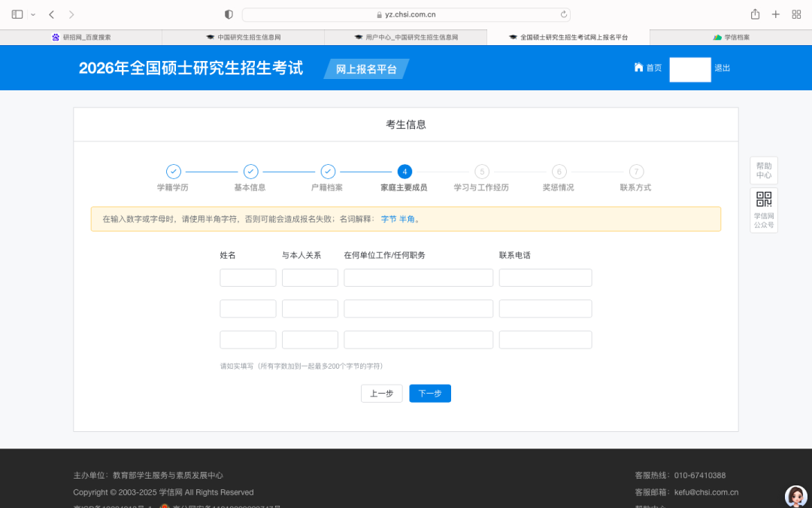
Task: Click the Safari sidebar toggle icon
Action: coord(17,14)
